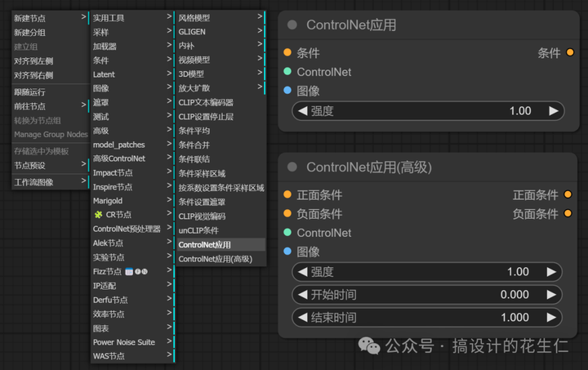Open the 内补 submenu
Image resolution: width=588 pixels, height=370 pixels.
[220, 46]
